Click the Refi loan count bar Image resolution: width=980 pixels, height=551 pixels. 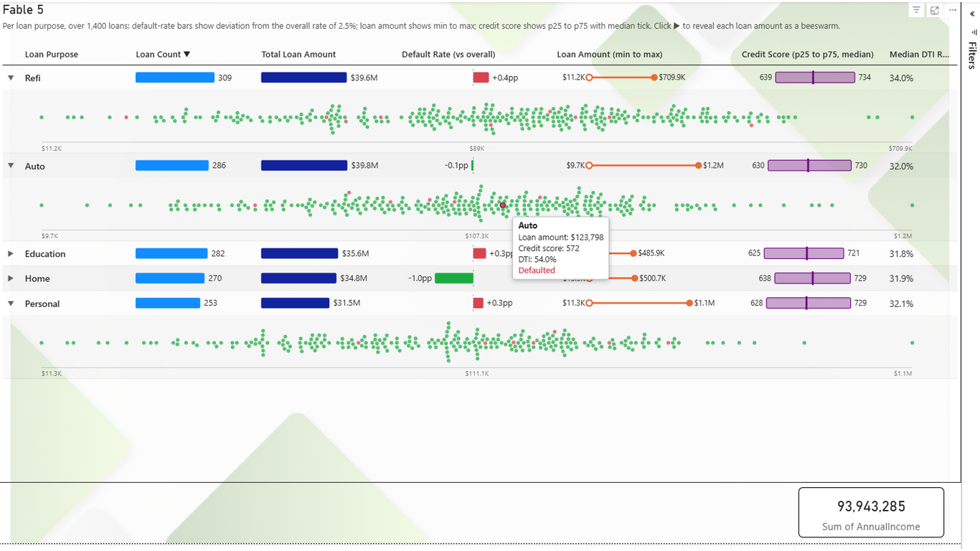tap(175, 77)
